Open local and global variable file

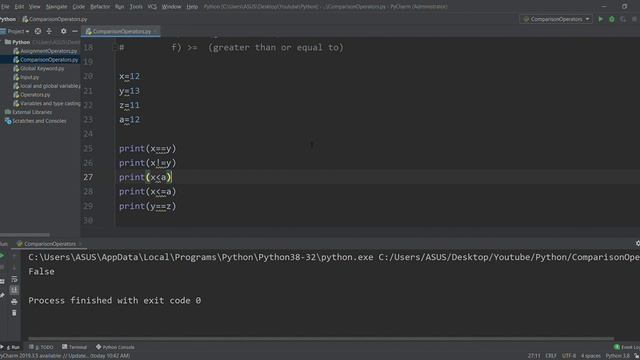(46, 86)
